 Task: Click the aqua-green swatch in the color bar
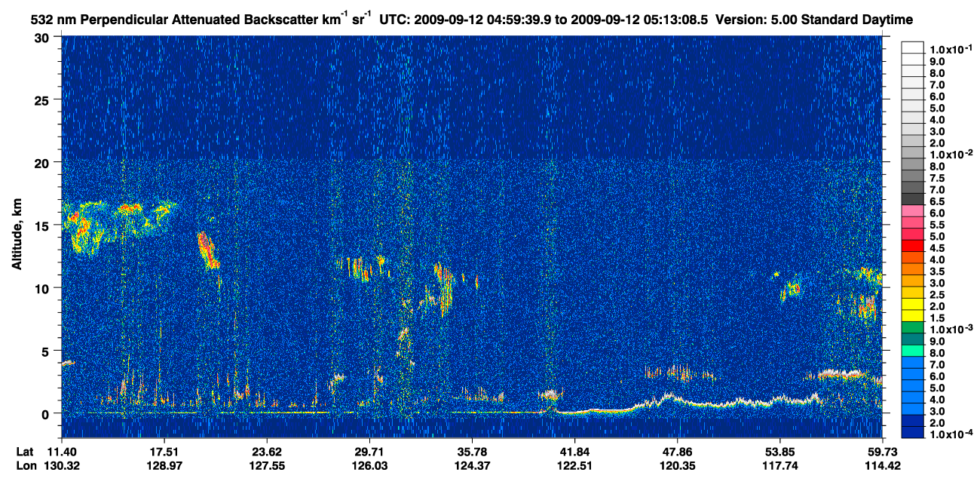coord(913,351)
